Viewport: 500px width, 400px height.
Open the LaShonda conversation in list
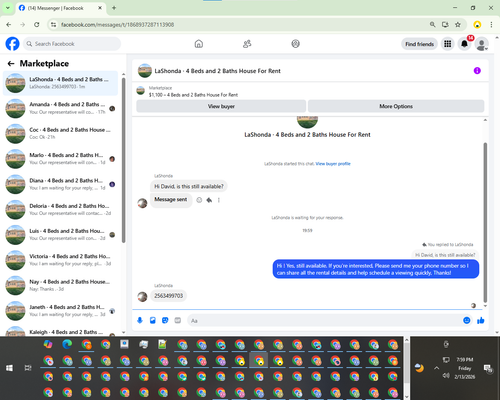point(60,83)
